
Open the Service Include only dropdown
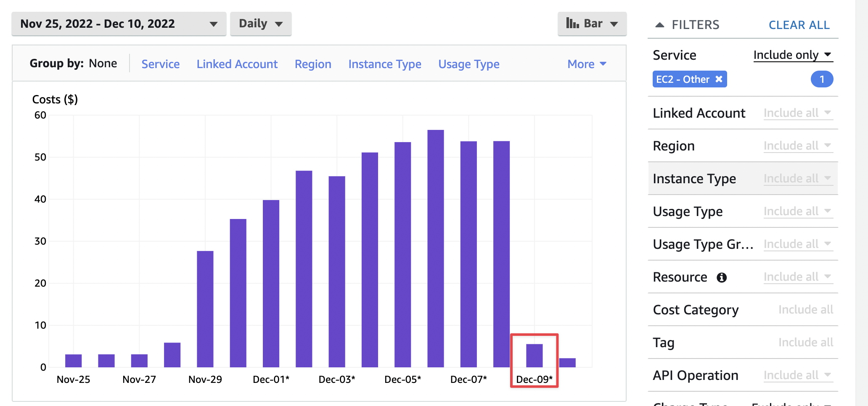pos(792,55)
